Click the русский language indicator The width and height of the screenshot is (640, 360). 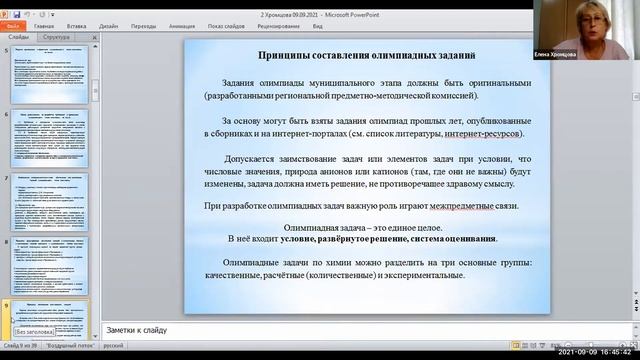click(x=113, y=346)
